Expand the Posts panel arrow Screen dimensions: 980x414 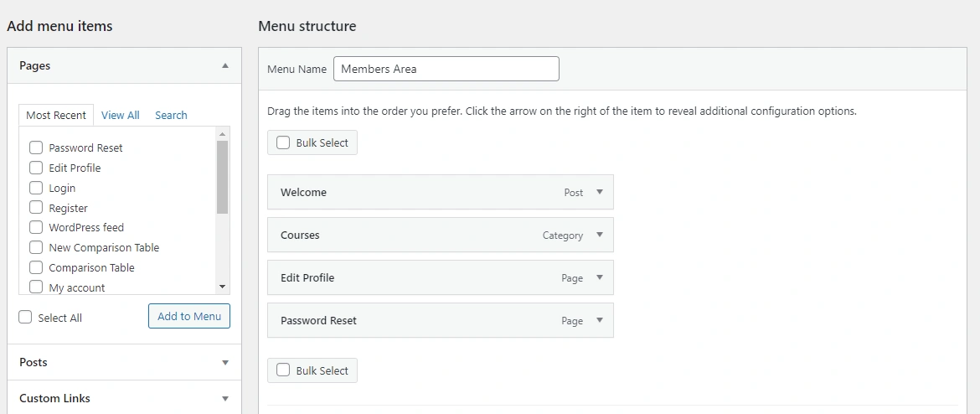pyautogui.click(x=225, y=362)
